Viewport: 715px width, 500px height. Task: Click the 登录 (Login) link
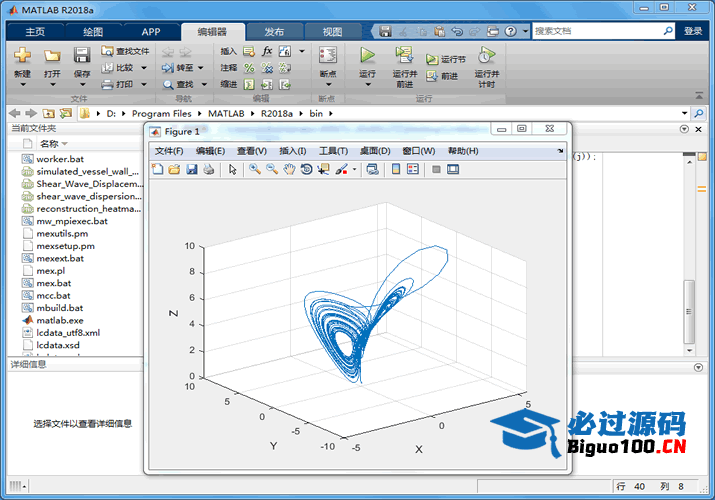tap(693, 31)
